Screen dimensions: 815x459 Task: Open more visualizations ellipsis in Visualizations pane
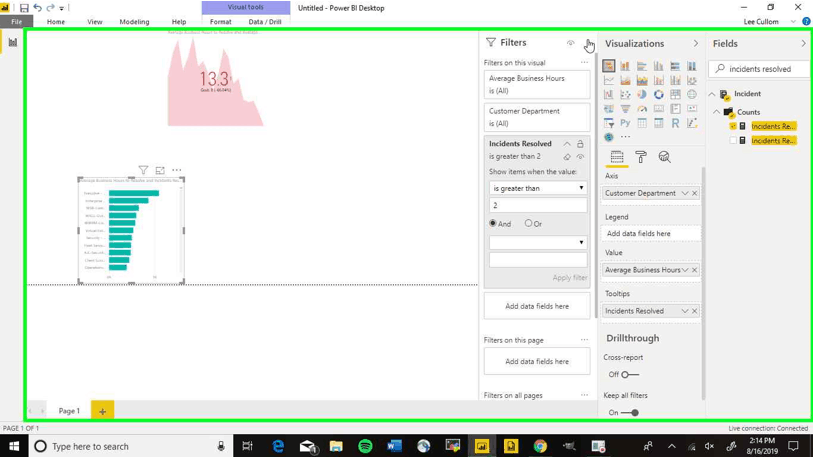(625, 137)
